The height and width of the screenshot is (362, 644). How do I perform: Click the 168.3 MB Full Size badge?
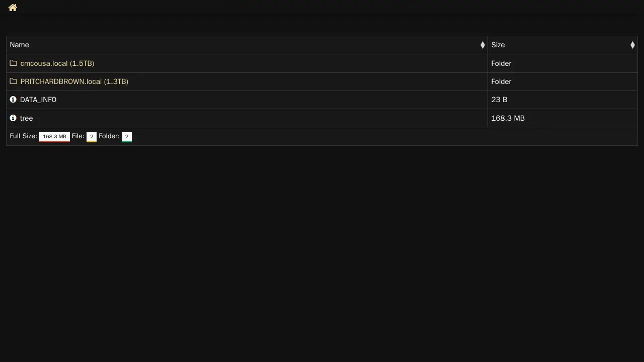(x=54, y=137)
